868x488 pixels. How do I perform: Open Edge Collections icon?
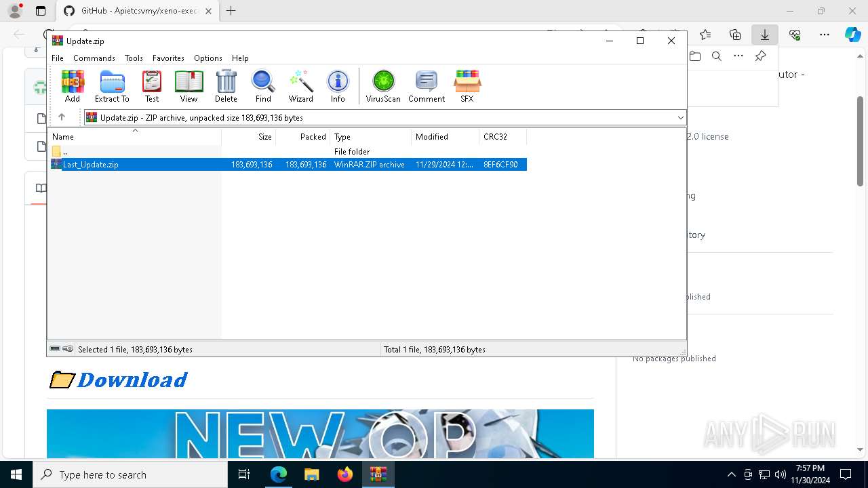pyautogui.click(x=735, y=35)
